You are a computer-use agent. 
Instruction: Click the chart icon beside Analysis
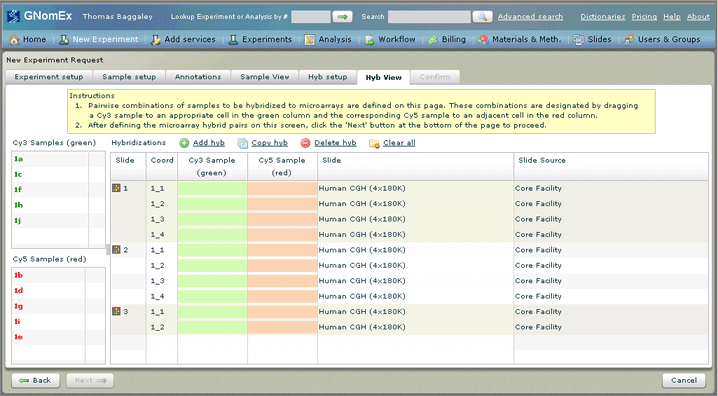click(310, 40)
